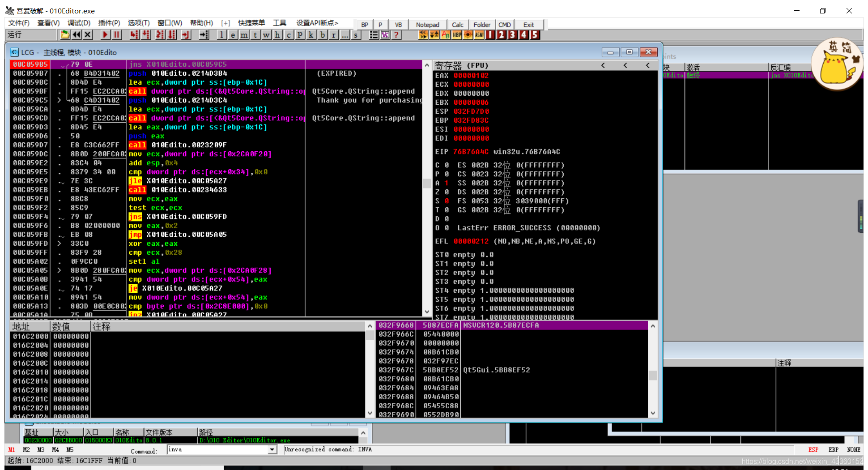Click the M1 memory tab
Screen dimensions: 868x470
coord(12,450)
